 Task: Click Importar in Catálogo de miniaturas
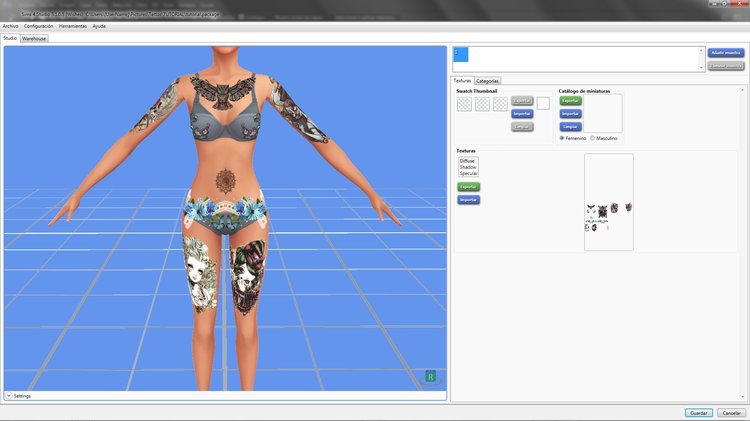(x=570, y=114)
